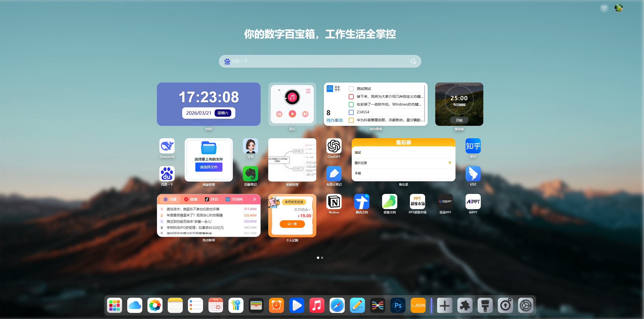Expand more news sources chevron
Screen dimensions: 644x319
click(x=254, y=200)
